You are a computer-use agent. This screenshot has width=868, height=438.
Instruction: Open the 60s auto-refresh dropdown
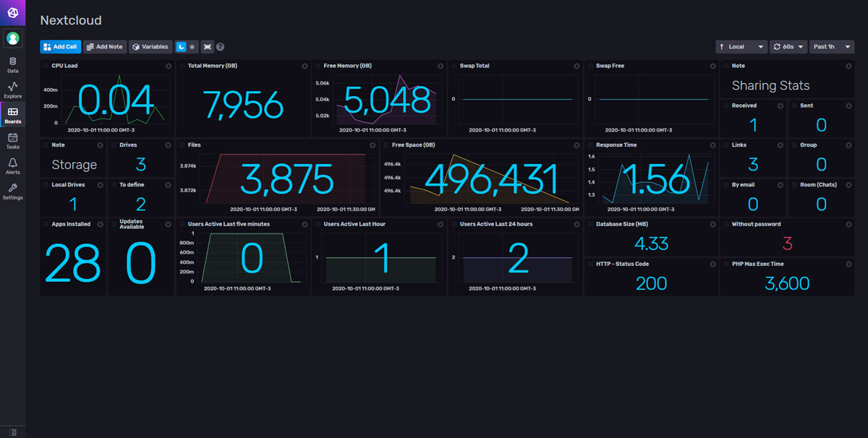coord(788,46)
